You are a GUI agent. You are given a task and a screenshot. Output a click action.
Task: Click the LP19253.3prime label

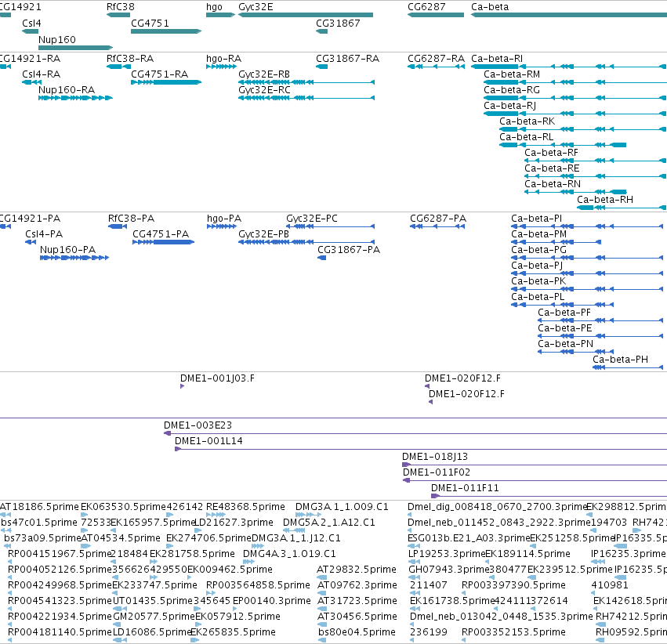click(447, 553)
